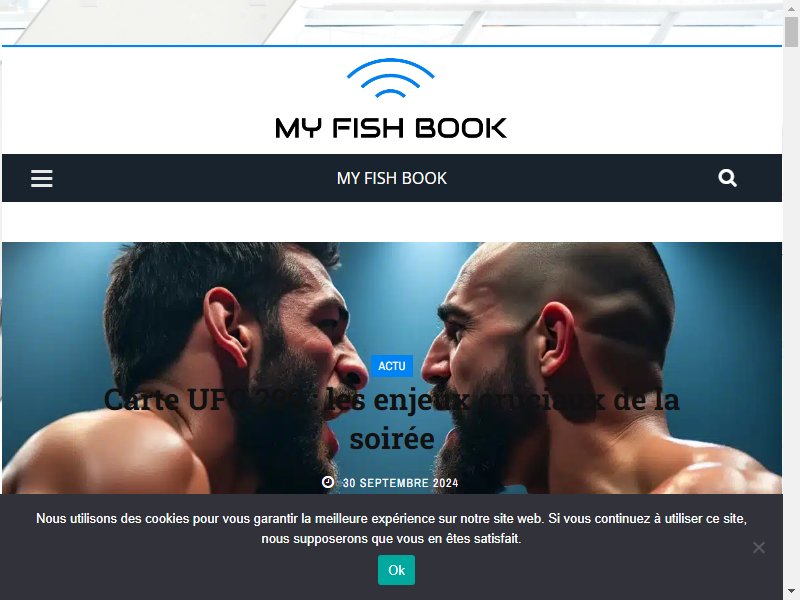Grab the vertical scrollbar thumb

click(x=791, y=32)
